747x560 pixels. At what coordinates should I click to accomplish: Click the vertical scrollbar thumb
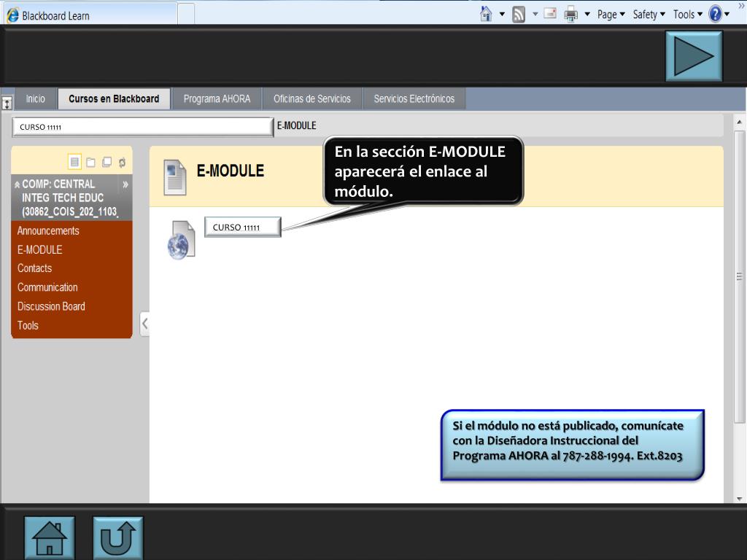click(740, 276)
